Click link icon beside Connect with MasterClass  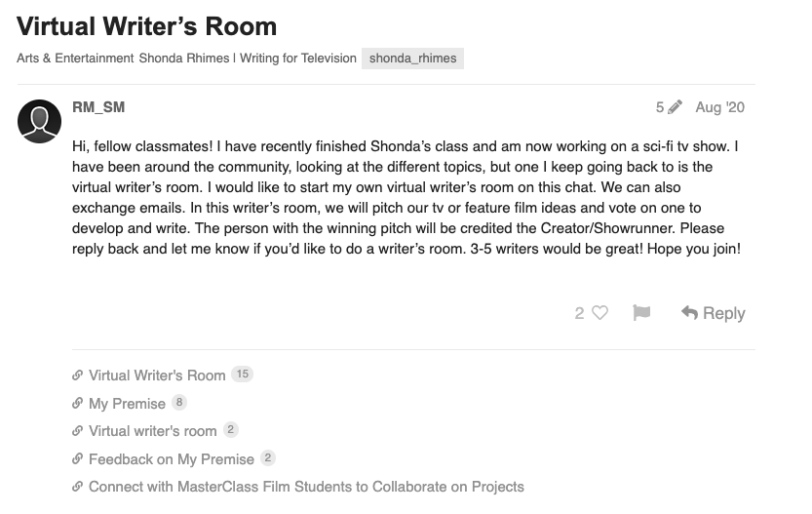78,487
